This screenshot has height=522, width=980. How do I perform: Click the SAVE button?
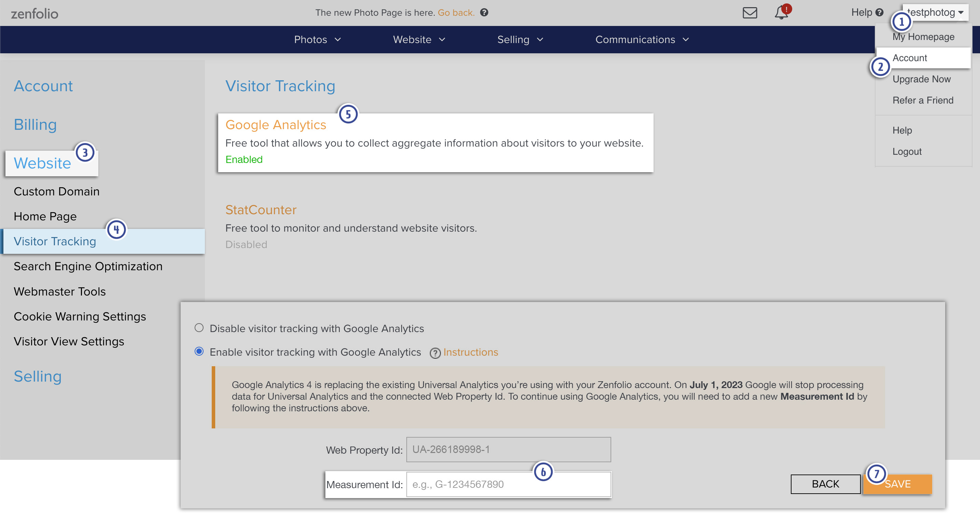coord(897,484)
